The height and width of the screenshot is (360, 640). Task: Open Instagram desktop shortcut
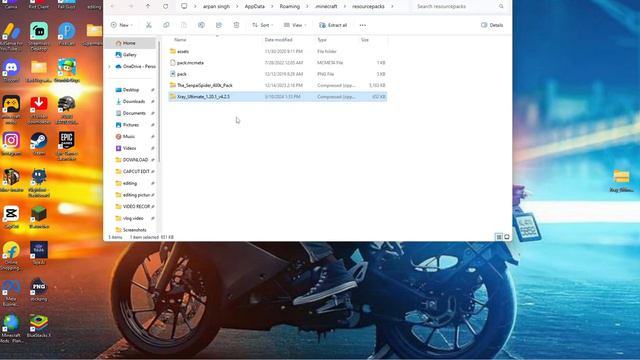click(11, 144)
